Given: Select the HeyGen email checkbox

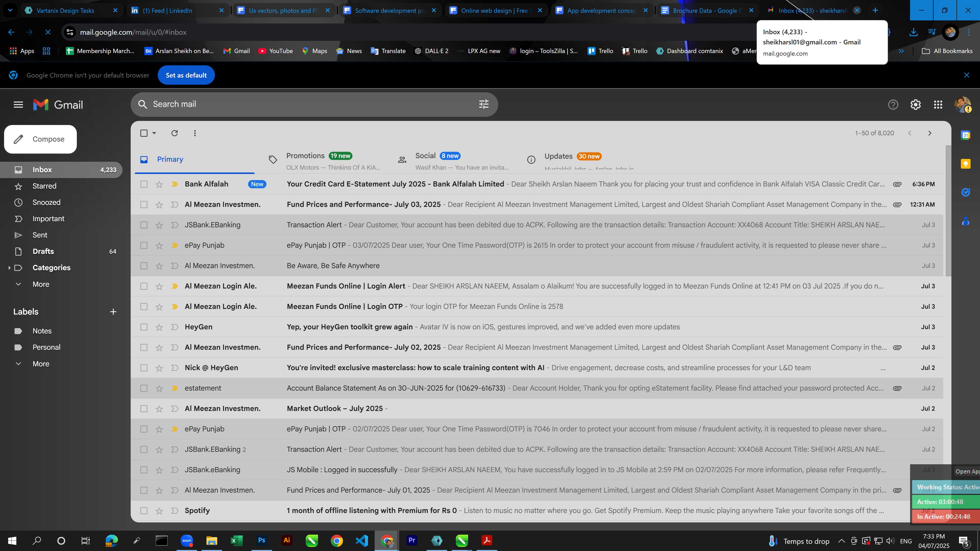Looking at the screenshot, I should point(144,327).
